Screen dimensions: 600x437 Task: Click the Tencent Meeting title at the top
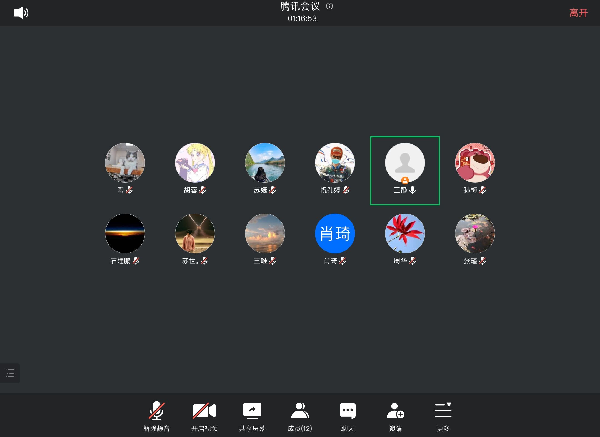point(300,7)
